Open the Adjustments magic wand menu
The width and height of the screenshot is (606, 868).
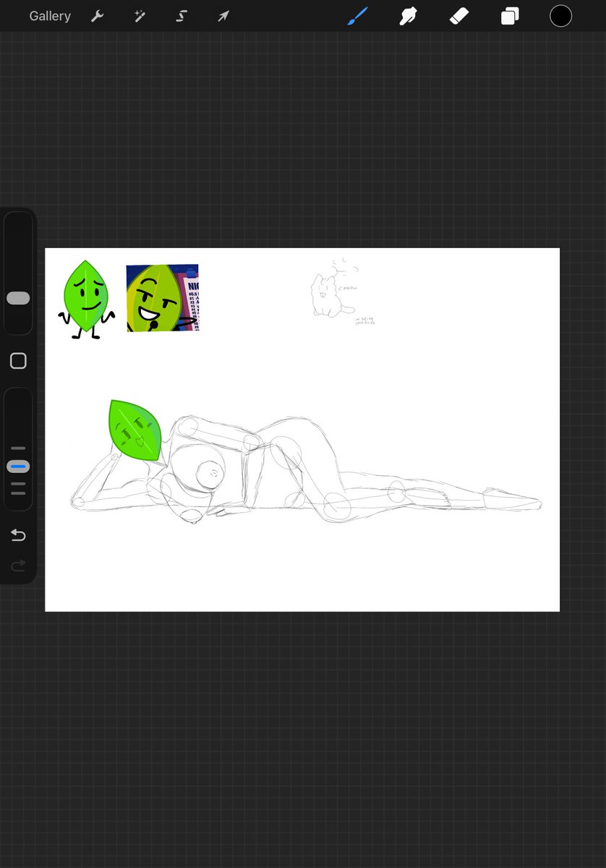139,16
